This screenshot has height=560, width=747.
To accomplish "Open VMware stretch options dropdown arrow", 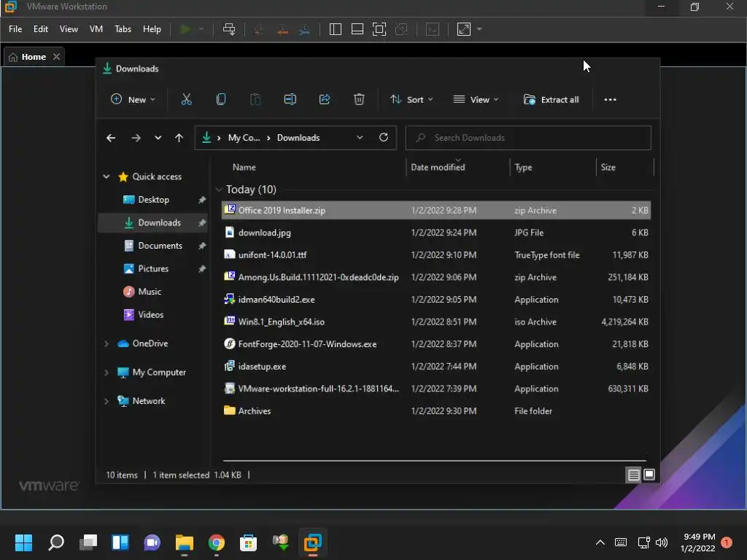I will [479, 29].
